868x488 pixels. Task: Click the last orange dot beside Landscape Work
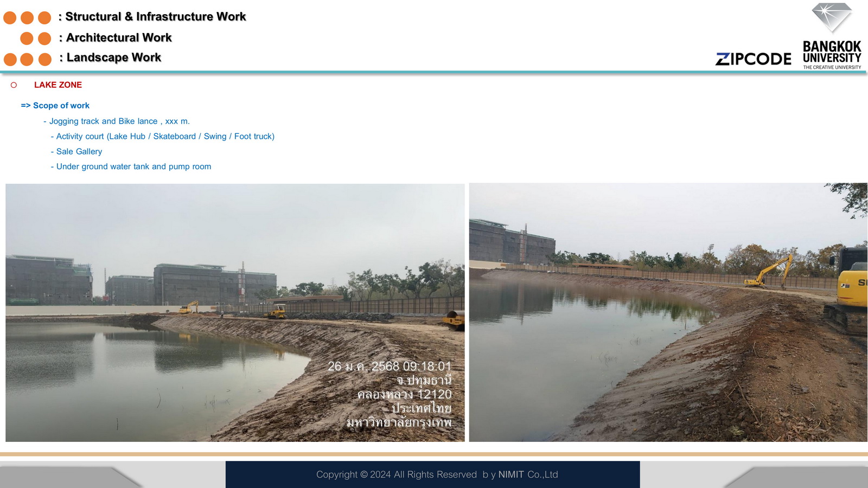[45, 59]
